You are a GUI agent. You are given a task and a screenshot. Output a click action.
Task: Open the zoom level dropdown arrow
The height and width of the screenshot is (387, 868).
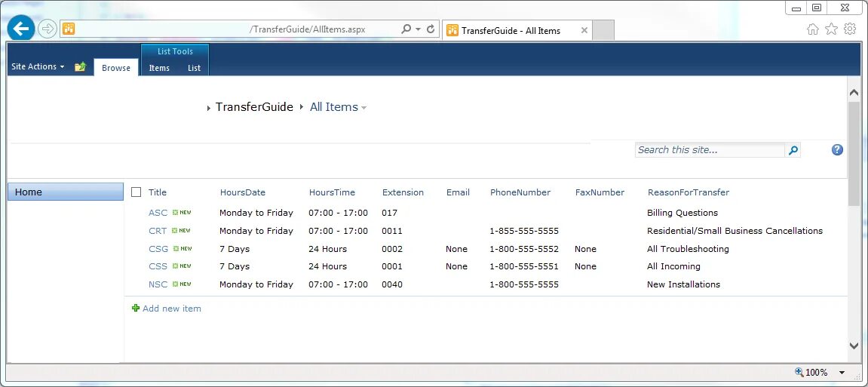pyautogui.click(x=842, y=373)
